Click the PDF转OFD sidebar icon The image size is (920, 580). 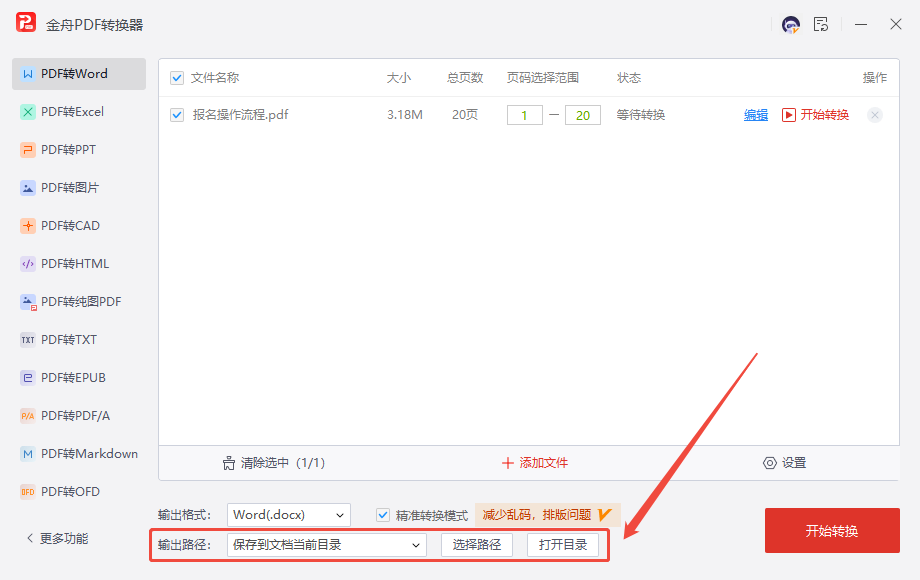tap(28, 492)
